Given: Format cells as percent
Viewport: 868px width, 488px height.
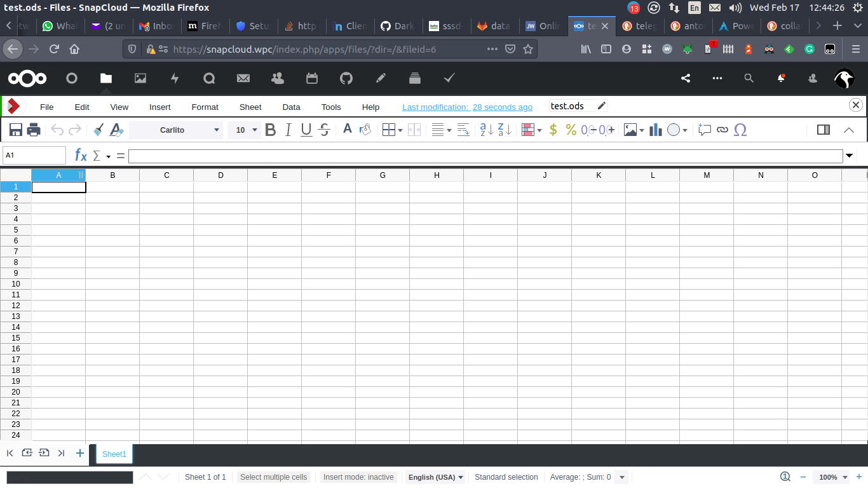Looking at the screenshot, I should (571, 130).
